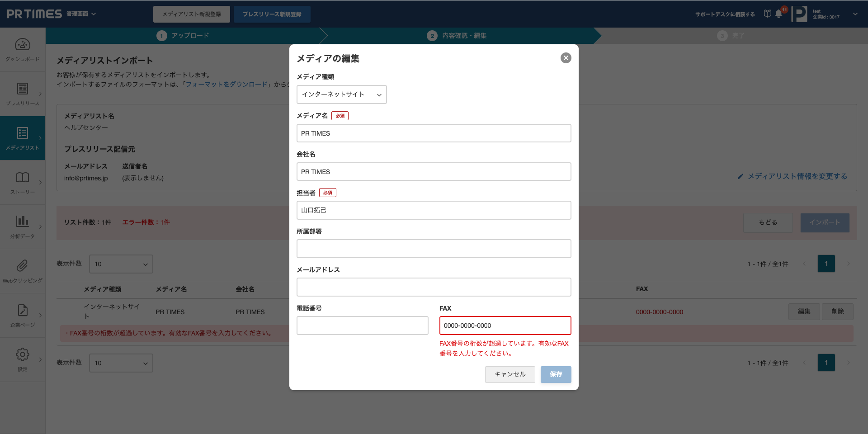Open the guide book icon in header

[x=767, y=14]
